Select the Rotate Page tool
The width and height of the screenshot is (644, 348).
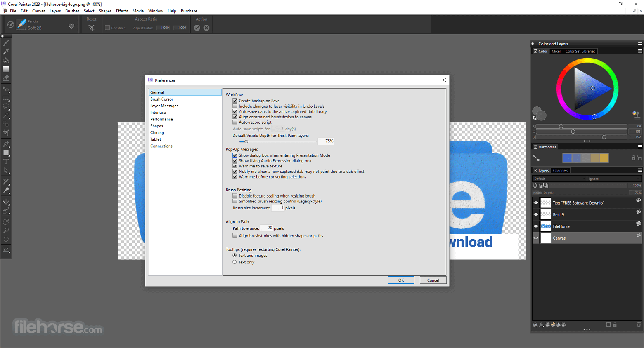pyautogui.click(x=6, y=239)
